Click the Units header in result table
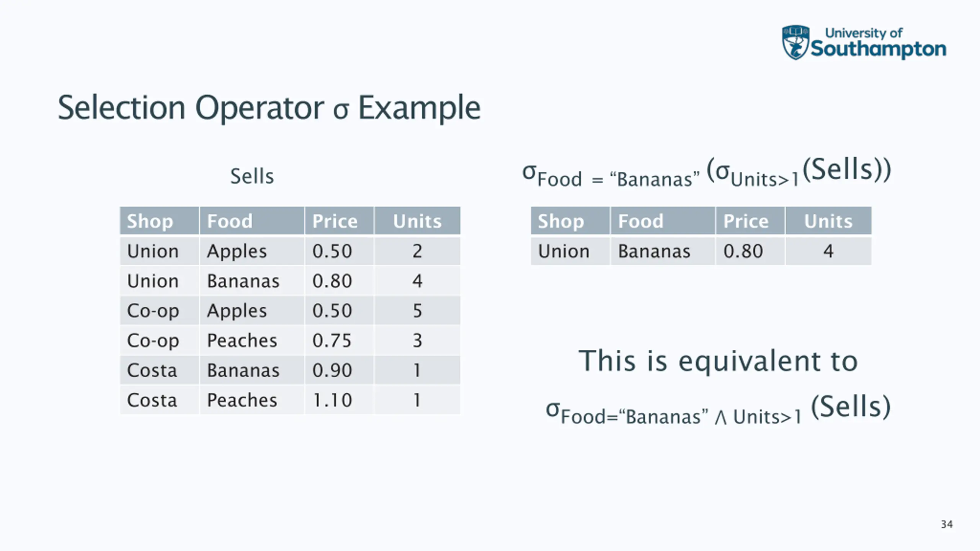The height and width of the screenshot is (551, 980). (x=828, y=220)
